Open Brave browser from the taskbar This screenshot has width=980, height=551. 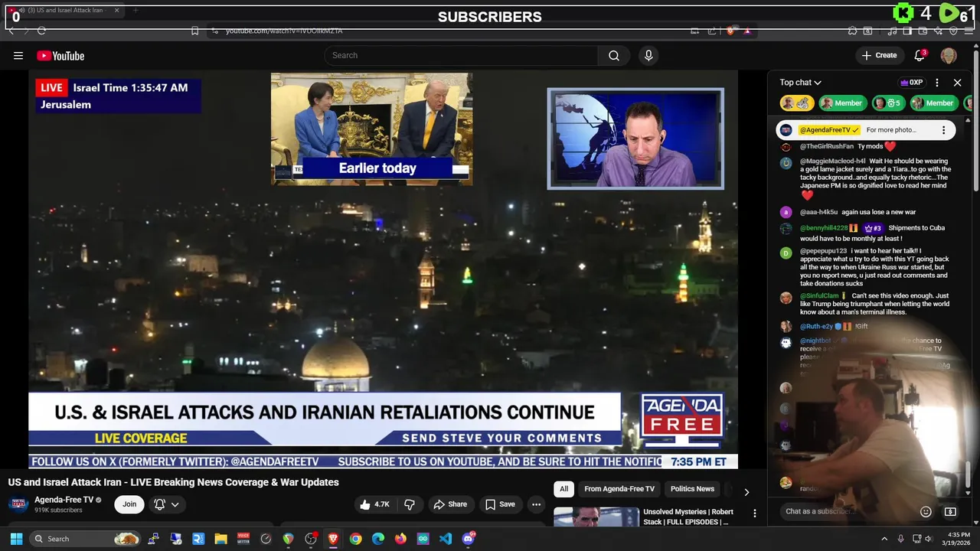click(333, 539)
